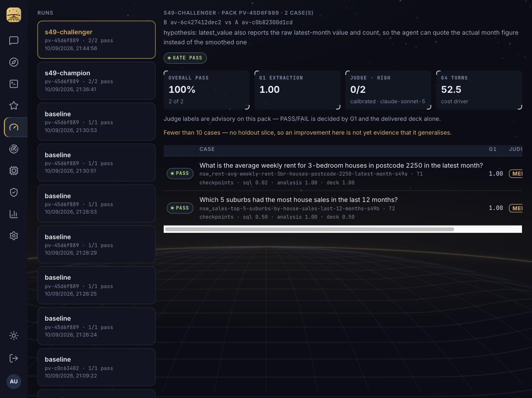532x398 pixels.
Task: Select the baseline run from 21:28:53
Action: click(96, 204)
